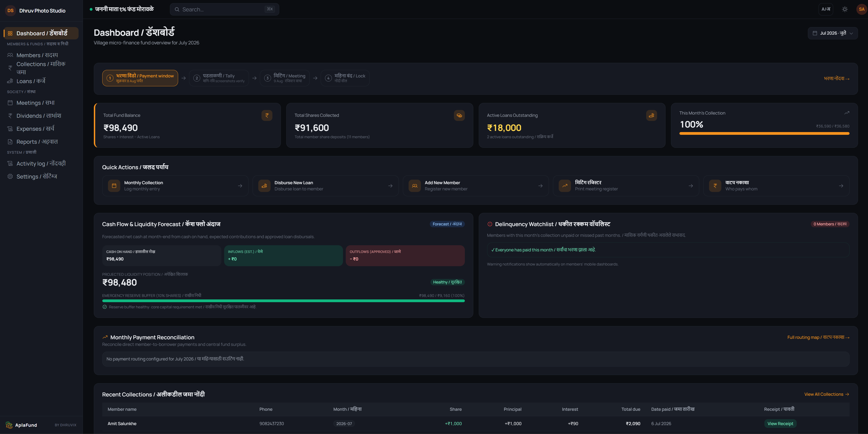Image resolution: width=868 pixels, height=434 pixels.
Task: Click hand-coin icon on Disburse New Loan action
Action: (264, 186)
